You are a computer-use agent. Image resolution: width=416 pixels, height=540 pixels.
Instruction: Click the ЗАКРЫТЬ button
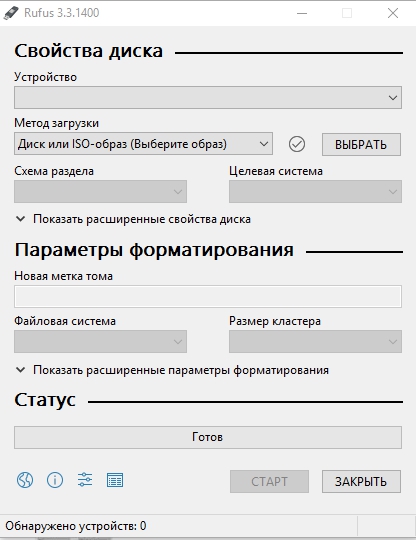(x=361, y=481)
